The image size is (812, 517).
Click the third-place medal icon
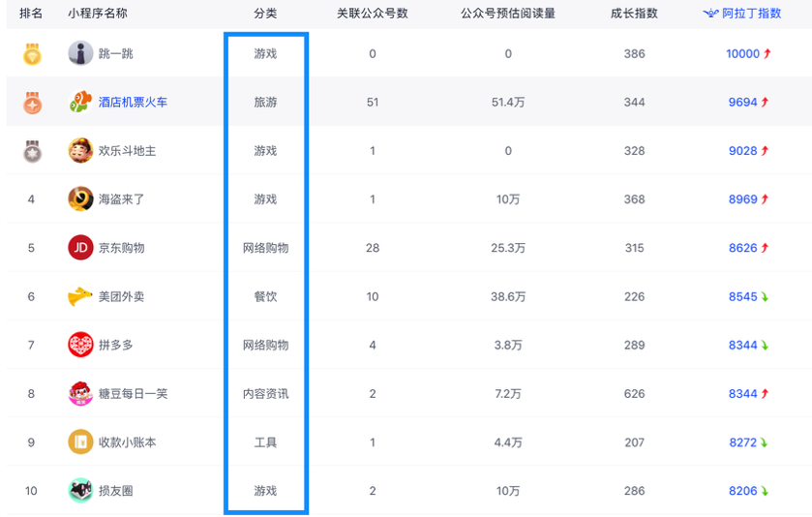32,151
